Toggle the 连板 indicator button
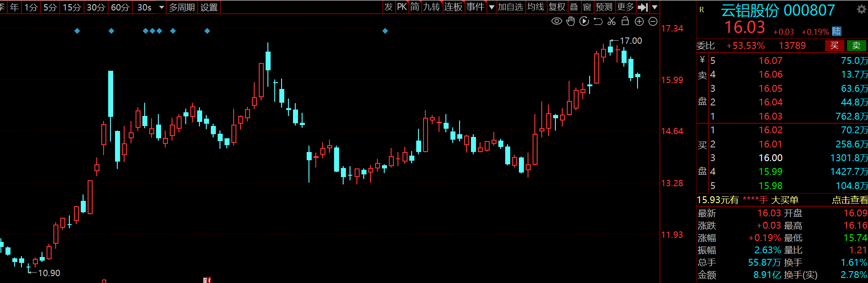Viewport: 868px width, 283px height. tap(453, 7)
